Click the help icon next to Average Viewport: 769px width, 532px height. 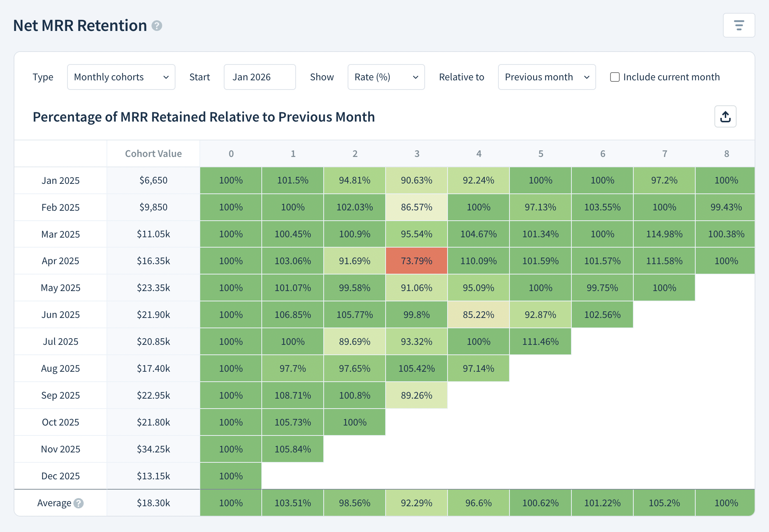click(79, 503)
